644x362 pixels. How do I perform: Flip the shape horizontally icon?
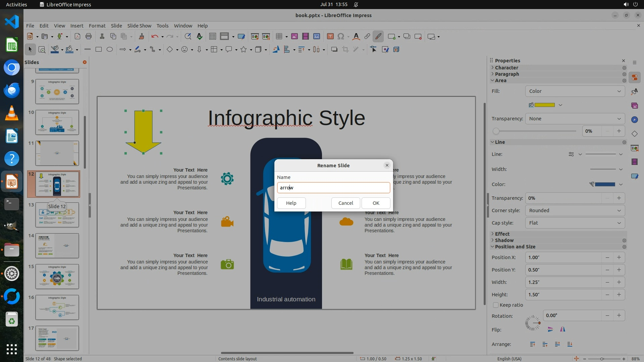562,329
